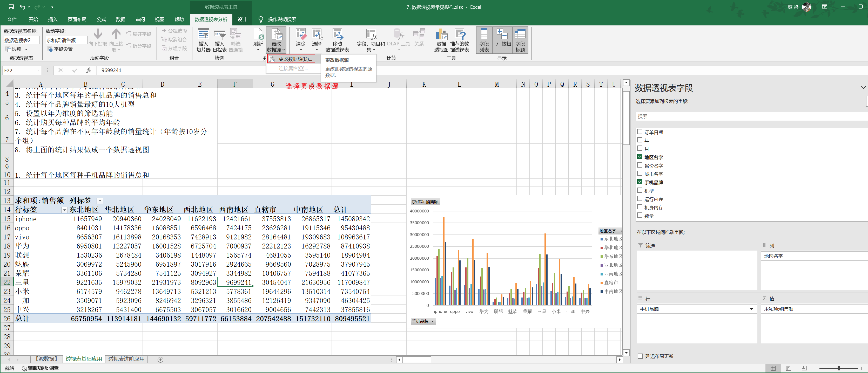
Task: Open the 插入 Insert ribbon tab
Action: 53,19
